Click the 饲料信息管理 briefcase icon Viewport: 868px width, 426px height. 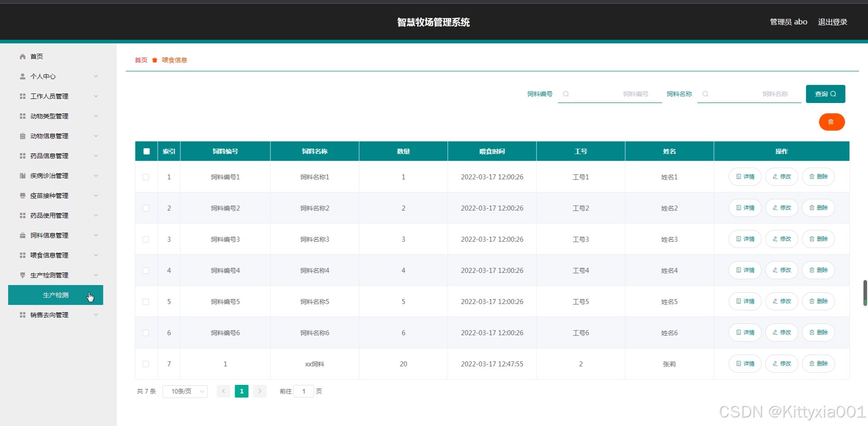click(x=23, y=235)
